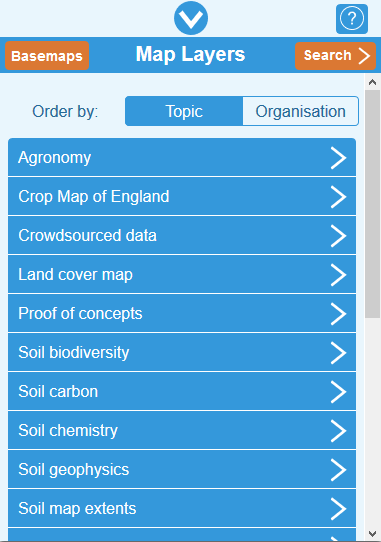Switch ordering to Organisation
Image resolution: width=381 pixels, height=542 pixels.
click(300, 111)
